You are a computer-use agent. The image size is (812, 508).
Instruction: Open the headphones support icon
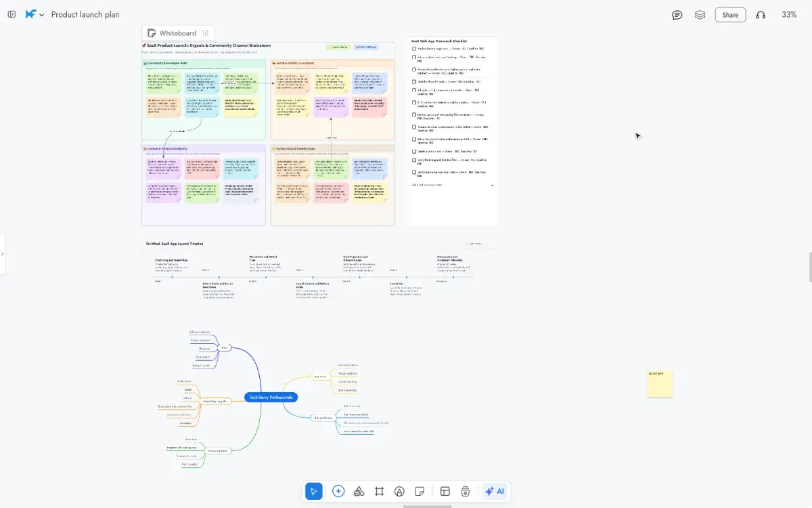pyautogui.click(x=761, y=15)
